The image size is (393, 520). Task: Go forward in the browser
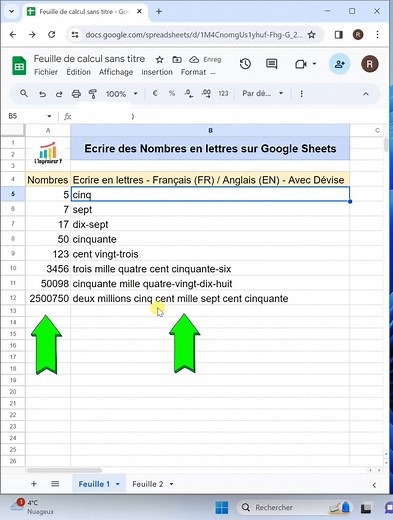point(32,34)
